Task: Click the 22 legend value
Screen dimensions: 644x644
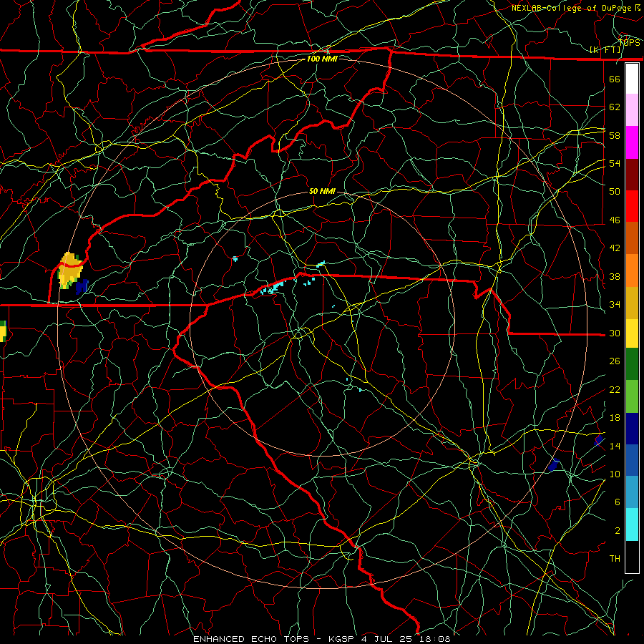Action: coord(615,389)
